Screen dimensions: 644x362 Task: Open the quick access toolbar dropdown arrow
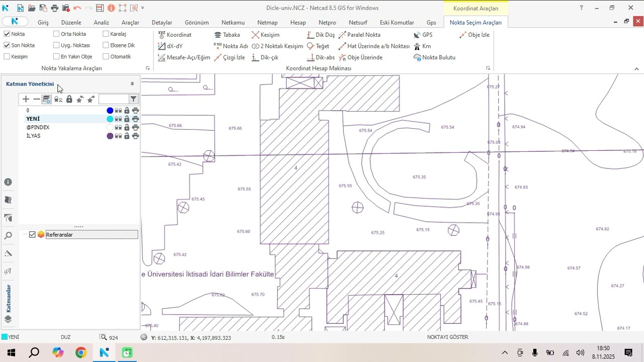tap(142, 8)
